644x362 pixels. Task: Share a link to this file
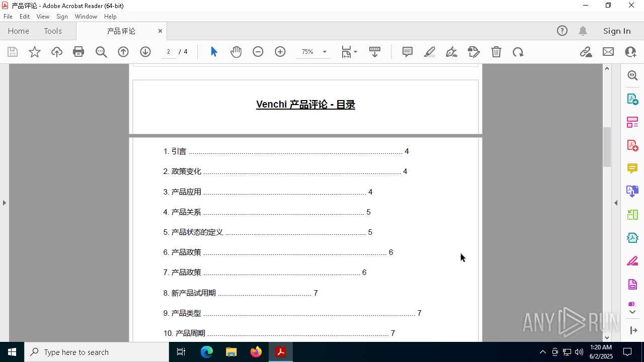(586, 52)
